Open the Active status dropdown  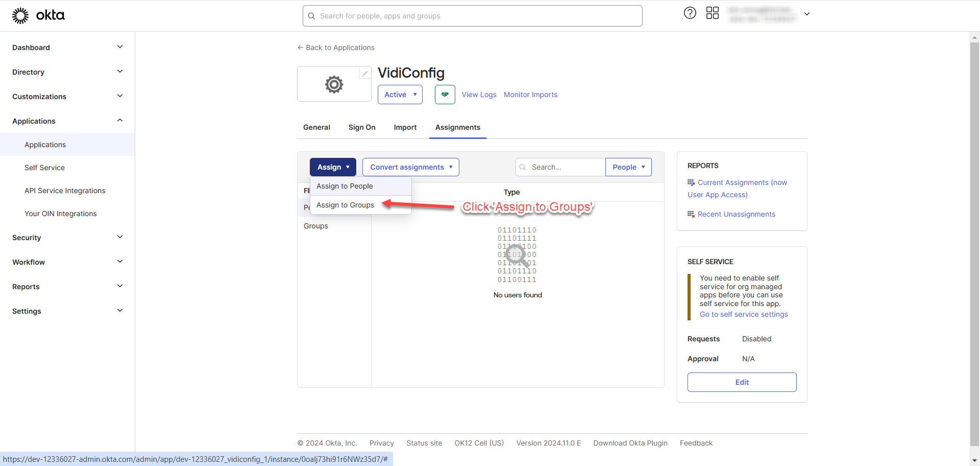(400, 95)
